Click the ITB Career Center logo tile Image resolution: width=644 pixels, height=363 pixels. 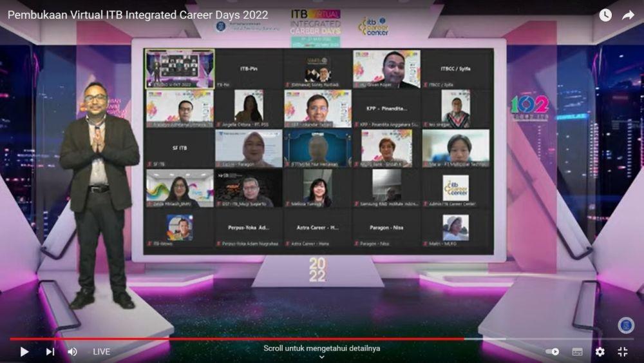[455, 188]
